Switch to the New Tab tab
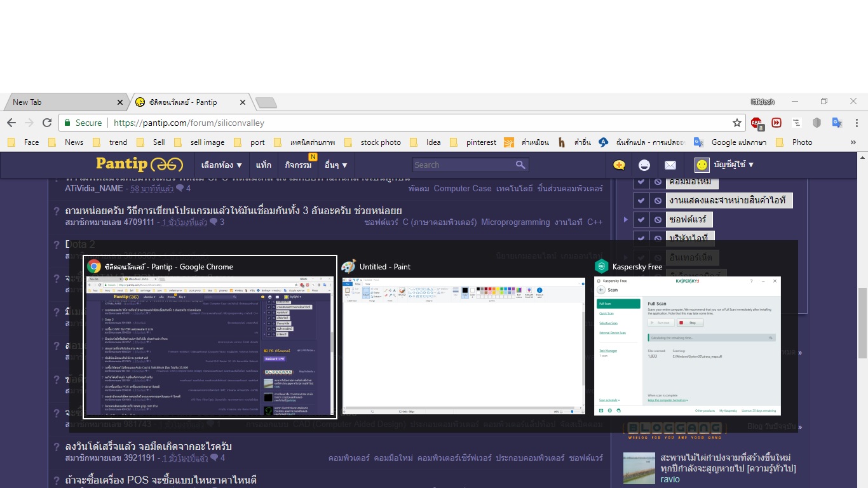 pyautogui.click(x=64, y=102)
